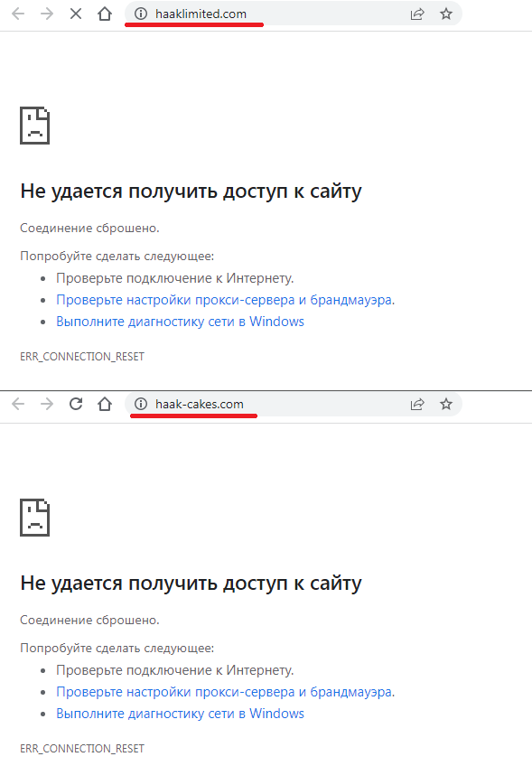Bookmark haak-cakes.com with star icon
532x766 pixels.
coord(446,404)
